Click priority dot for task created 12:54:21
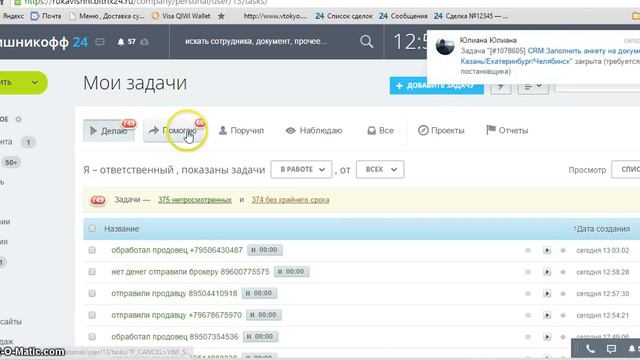 [563, 315]
